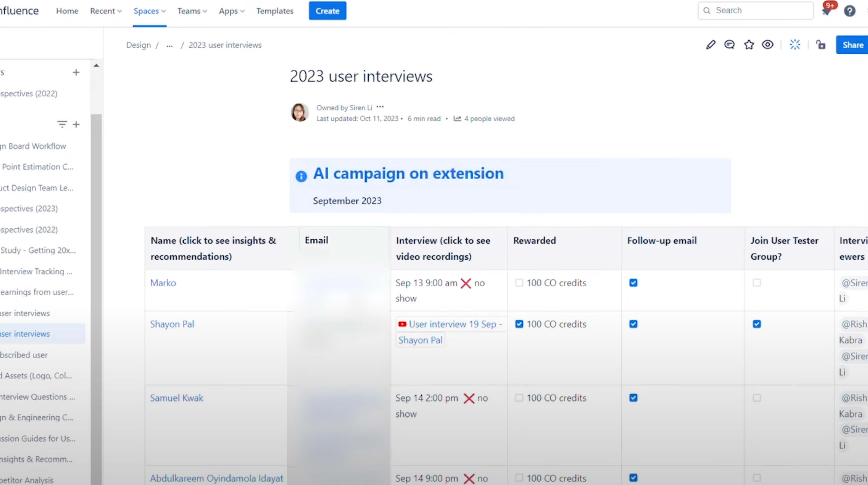Image resolution: width=868 pixels, height=485 pixels.
Task: Check Marko's 100 CO credits rewarded checkbox
Action: click(519, 283)
